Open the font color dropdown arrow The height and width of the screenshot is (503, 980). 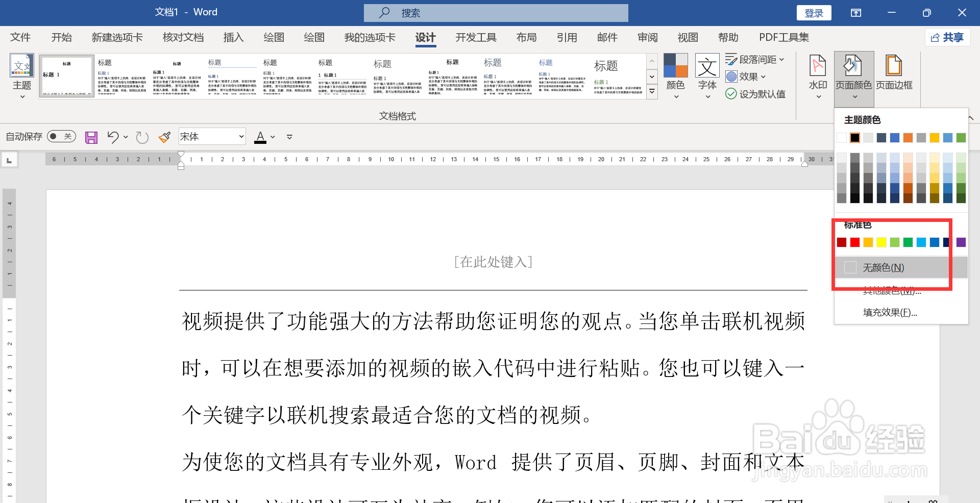pyautogui.click(x=273, y=137)
